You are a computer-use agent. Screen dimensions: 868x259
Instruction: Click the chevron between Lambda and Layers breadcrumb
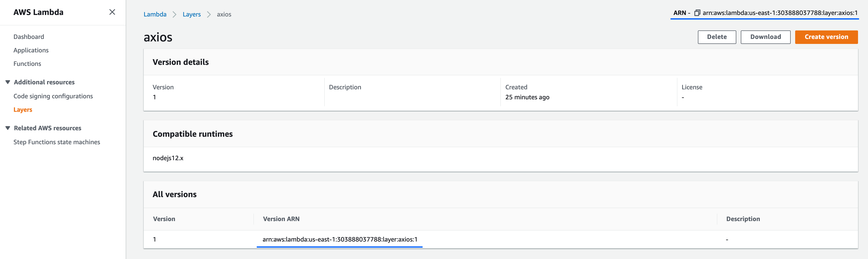[174, 14]
